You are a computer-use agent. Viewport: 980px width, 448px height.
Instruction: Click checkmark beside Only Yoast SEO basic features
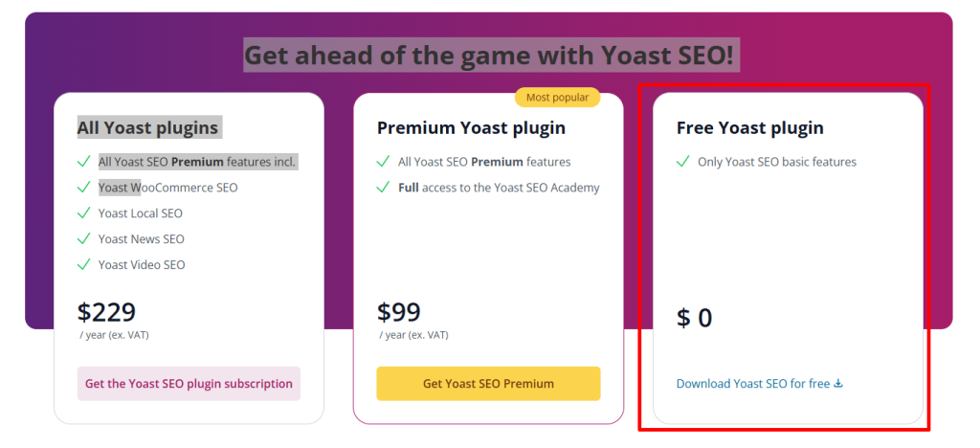[683, 161]
